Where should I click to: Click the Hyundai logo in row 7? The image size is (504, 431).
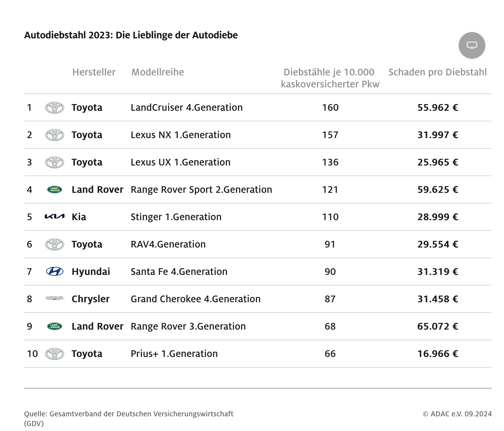pyautogui.click(x=55, y=272)
